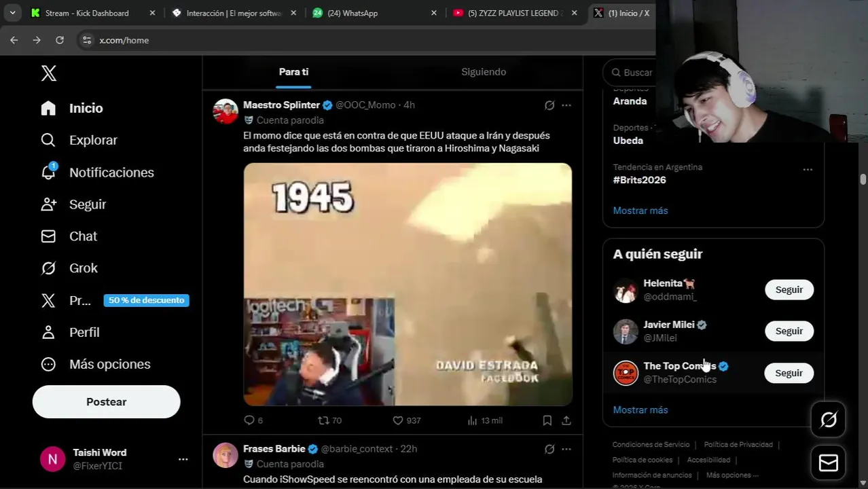Viewport: 868px width, 489px height.
Task: Open Javier Milei's profile avatar
Action: pyautogui.click(x=626, y=331)
